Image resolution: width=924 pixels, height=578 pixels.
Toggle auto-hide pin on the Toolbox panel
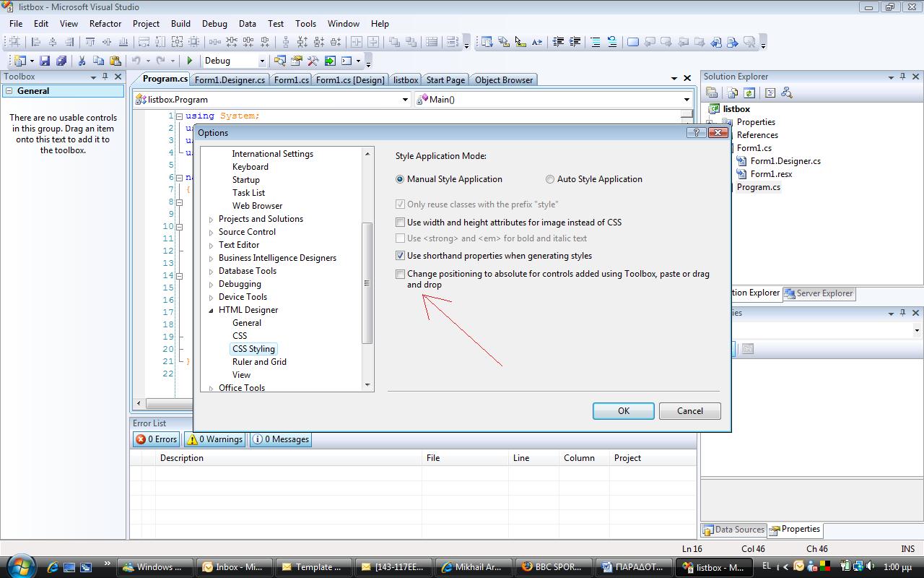pos(105,77)
